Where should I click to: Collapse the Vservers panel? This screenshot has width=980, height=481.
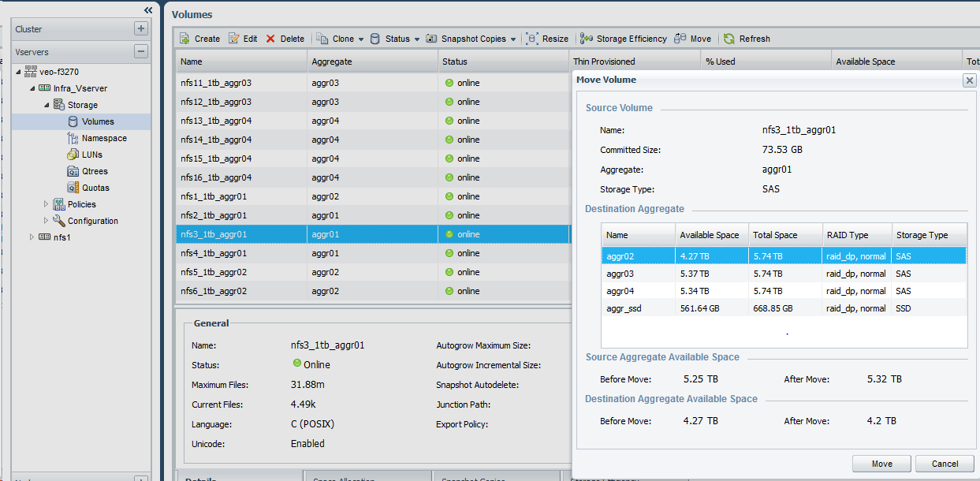[141, 52]
